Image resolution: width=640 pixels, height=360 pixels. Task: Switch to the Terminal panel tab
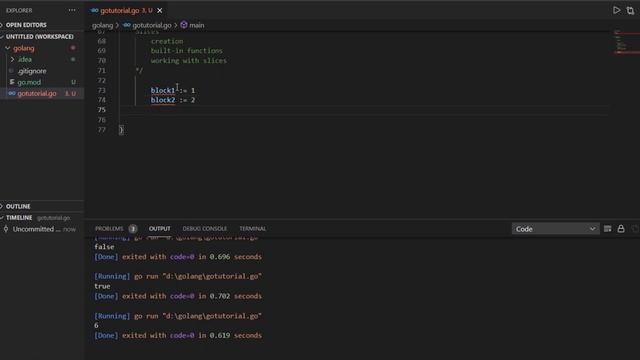[252, 229]
